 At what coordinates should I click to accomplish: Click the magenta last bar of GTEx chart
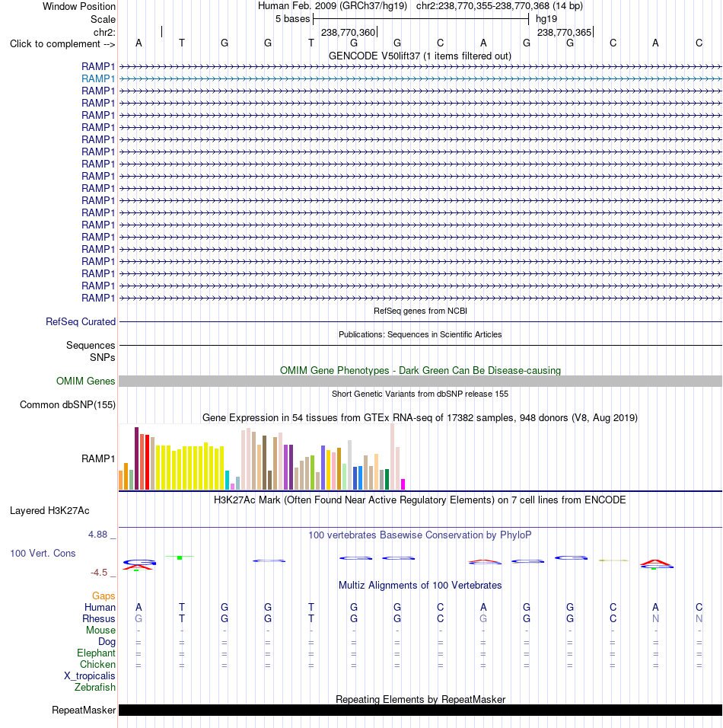403,484
